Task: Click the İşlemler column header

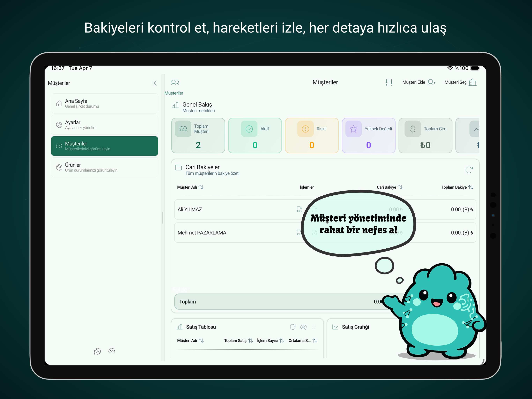Action: tap(307, 187)
